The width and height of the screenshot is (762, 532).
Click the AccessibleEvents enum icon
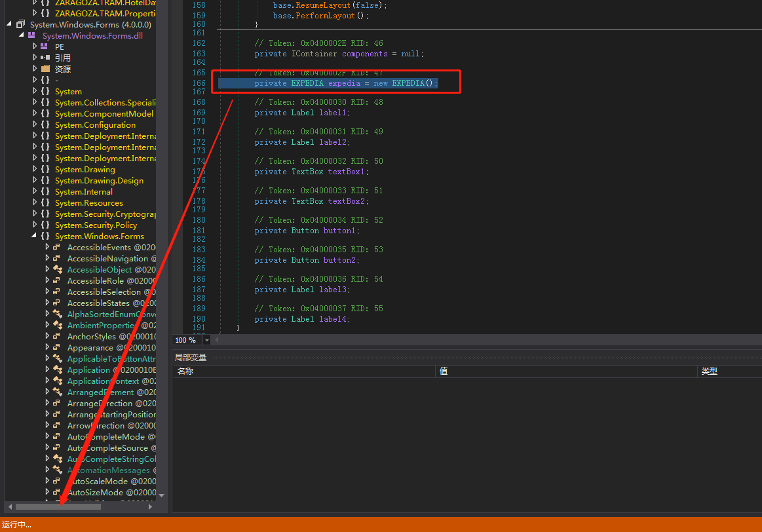coord(57,247)
